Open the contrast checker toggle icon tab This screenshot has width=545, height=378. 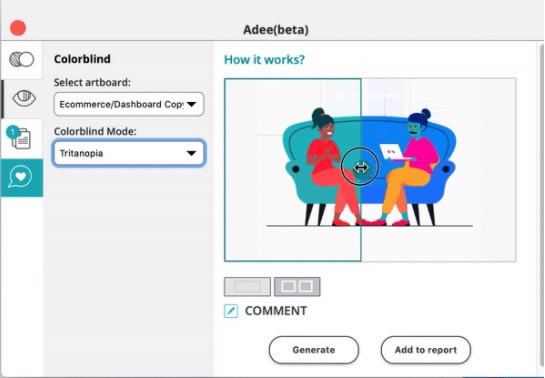tap(22, 59)
